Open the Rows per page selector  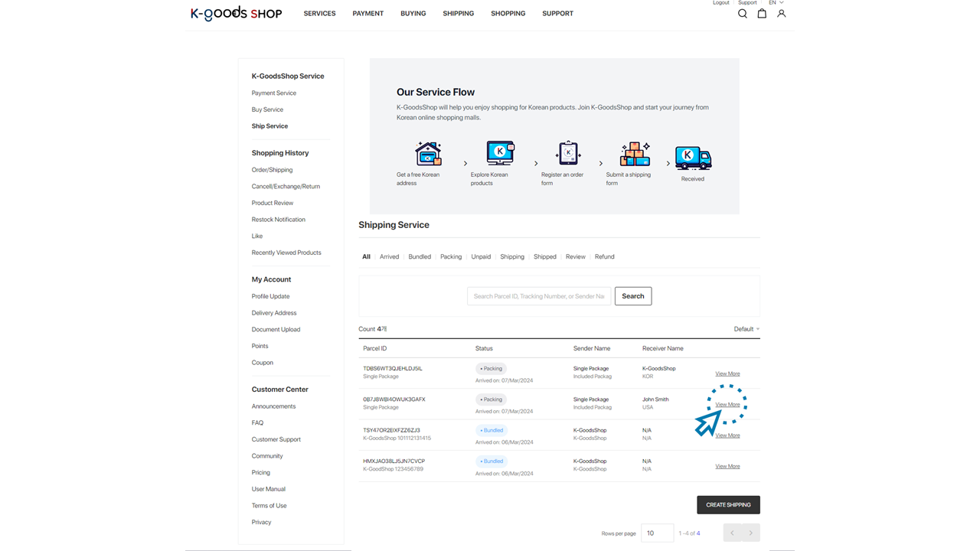pyautogui.click(x=657, y=533)
